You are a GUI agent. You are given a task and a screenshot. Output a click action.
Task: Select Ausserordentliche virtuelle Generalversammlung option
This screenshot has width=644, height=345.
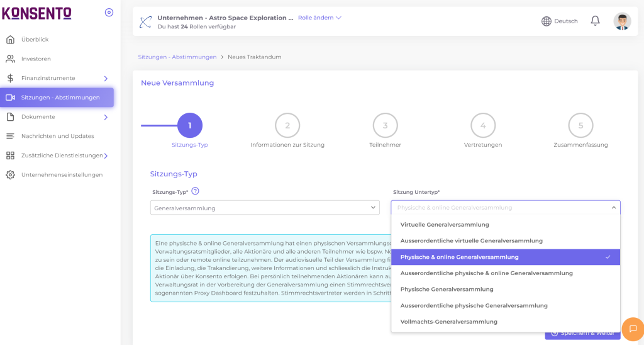(x=505, y=240)
